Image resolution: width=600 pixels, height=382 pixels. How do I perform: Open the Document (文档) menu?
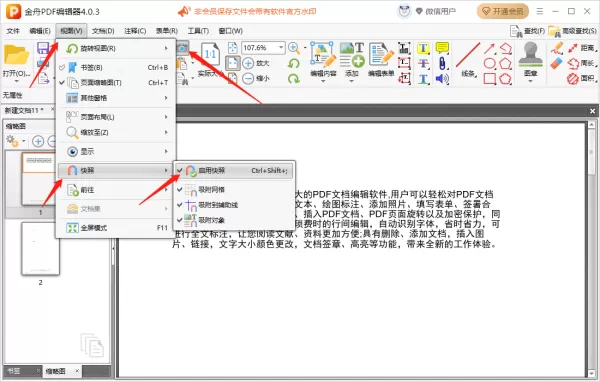pyautogui.click(x=103, y=31)
